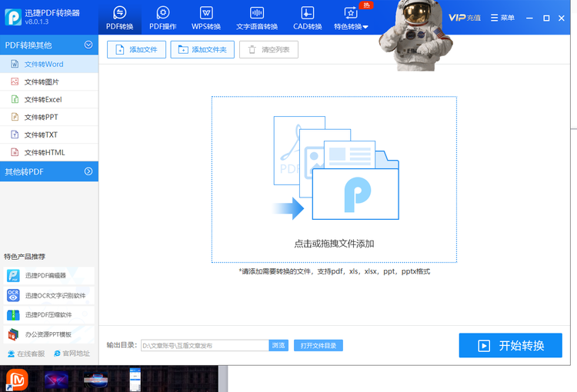Open 办公资源PPT模板 product entry
This screenshot has width=577, height=392.
pyautogui.click(x=49, y=334)
